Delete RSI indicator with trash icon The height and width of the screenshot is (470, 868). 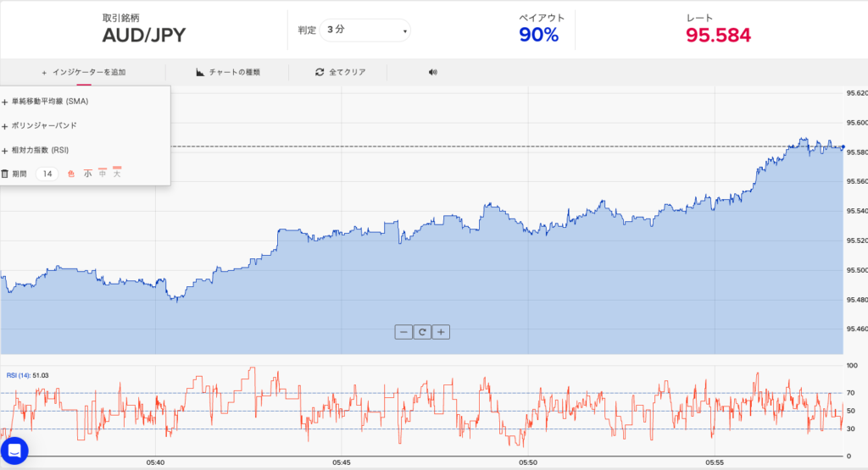(x=4, y=174)
